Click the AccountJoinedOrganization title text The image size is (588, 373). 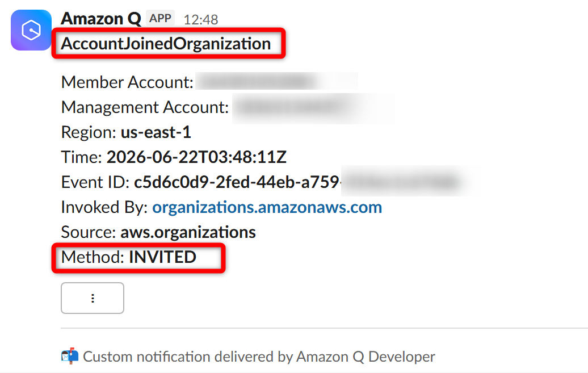(166, 44)
